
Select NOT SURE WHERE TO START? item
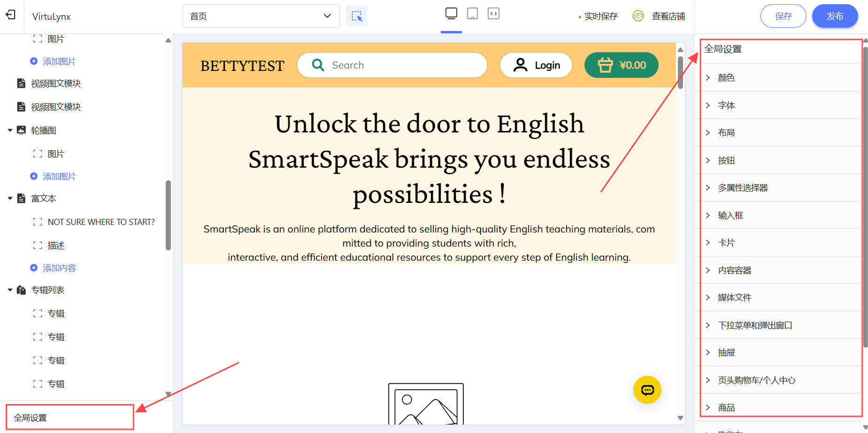(x=101, y=222)
